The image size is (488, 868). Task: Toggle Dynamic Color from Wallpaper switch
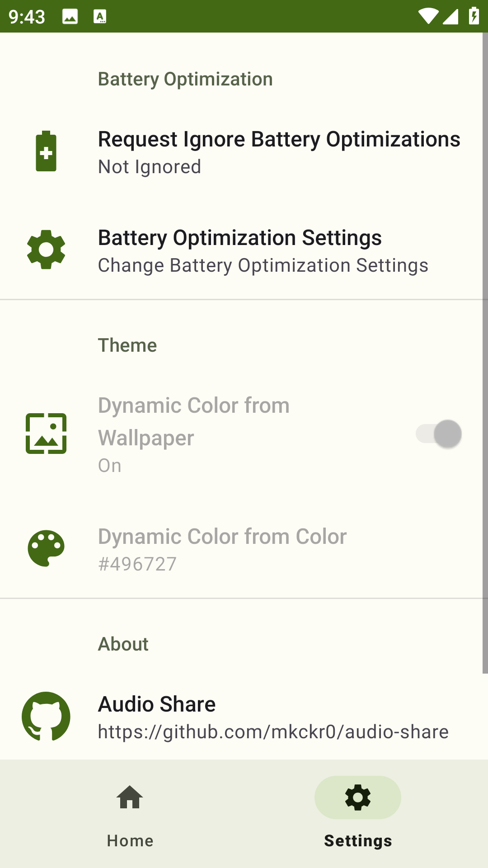(x=439, y=434)
